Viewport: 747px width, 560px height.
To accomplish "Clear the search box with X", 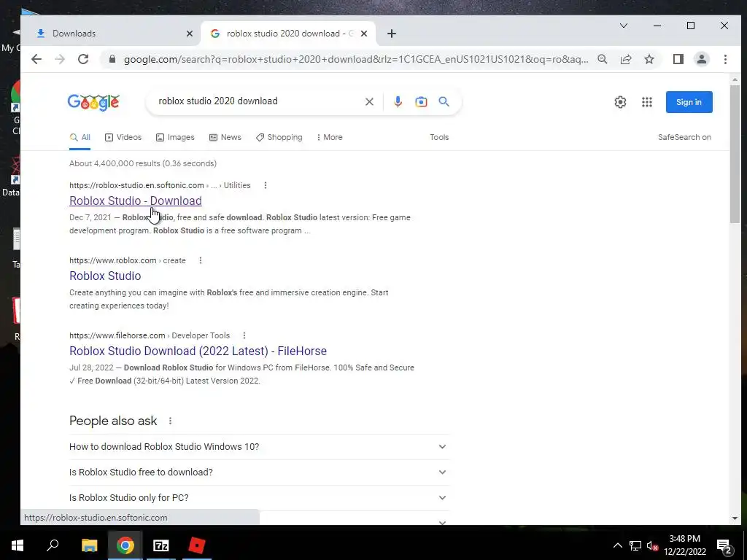I will click(369, 101).
